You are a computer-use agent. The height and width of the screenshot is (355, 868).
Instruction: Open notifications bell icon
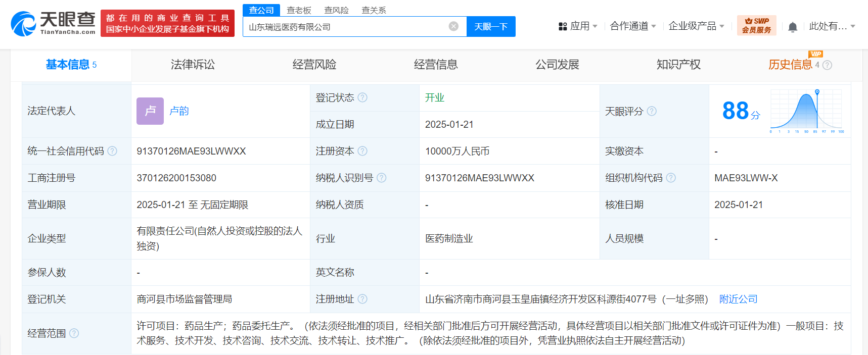pos(793,27)
